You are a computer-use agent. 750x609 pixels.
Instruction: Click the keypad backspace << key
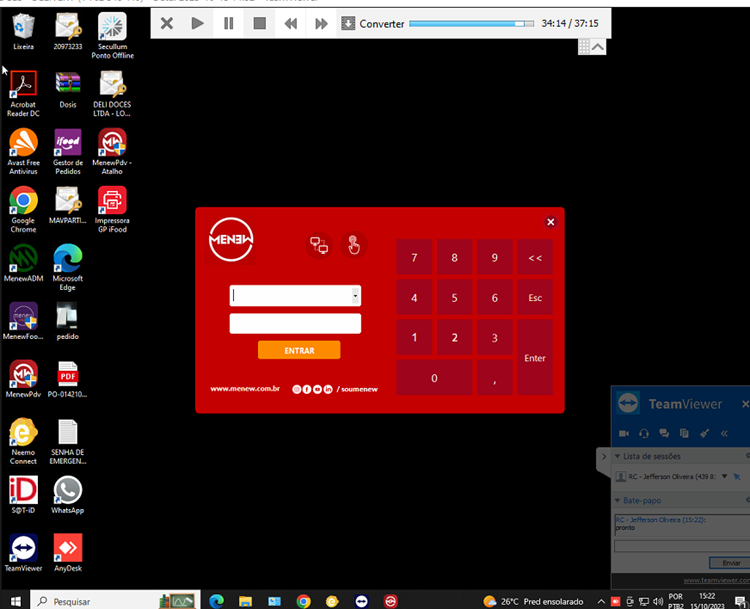535,257
